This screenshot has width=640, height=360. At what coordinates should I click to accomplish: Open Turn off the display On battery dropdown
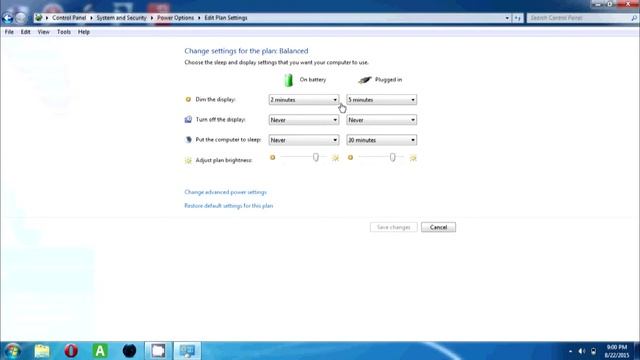(304, 120)
